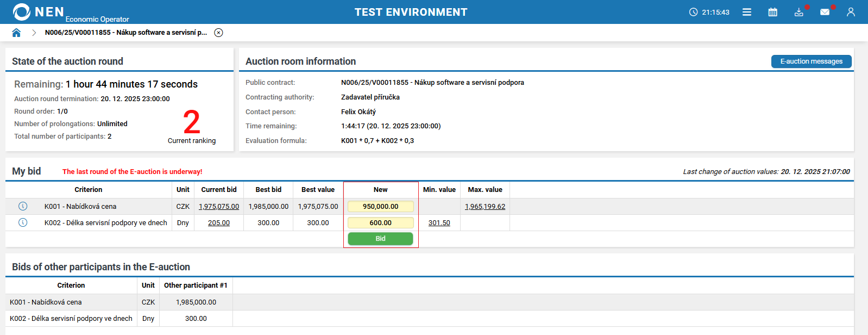Viewport: 868px width, 335px height.
Task: Focus the new price field showing 950,000.00
Action: 380,207
